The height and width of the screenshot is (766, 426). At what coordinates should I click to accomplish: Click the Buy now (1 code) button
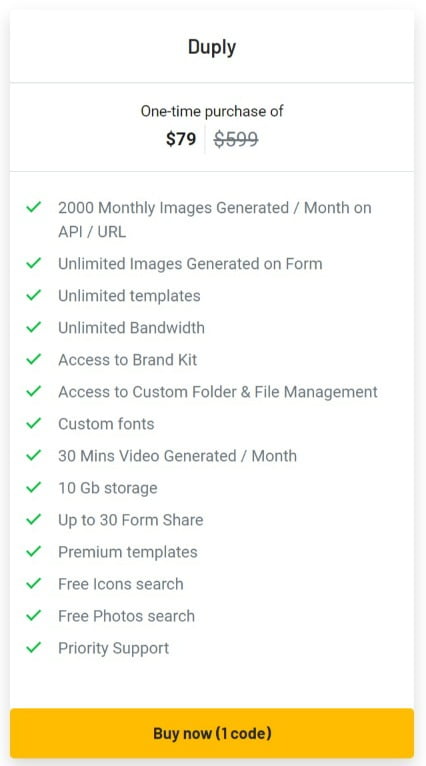click(212, 733)
